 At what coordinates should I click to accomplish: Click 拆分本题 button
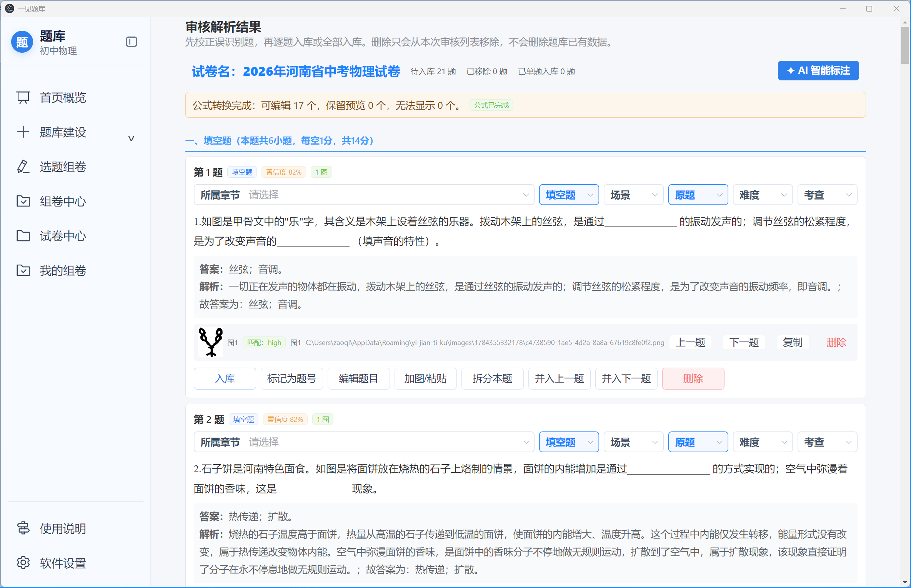(x=493, y=379)
